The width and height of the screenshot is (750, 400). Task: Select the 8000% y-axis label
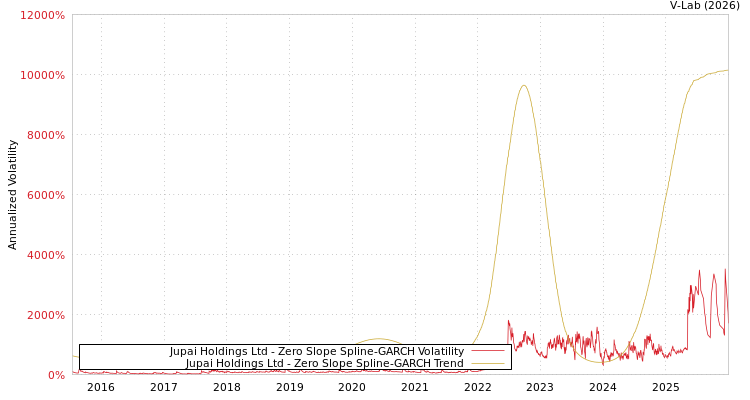pos(45,135)
